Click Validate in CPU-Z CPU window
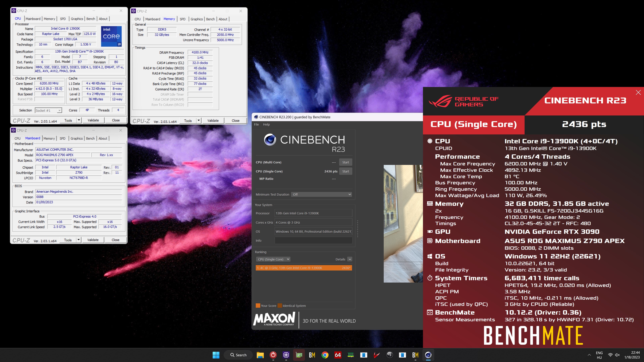 (x=93, y=120)
